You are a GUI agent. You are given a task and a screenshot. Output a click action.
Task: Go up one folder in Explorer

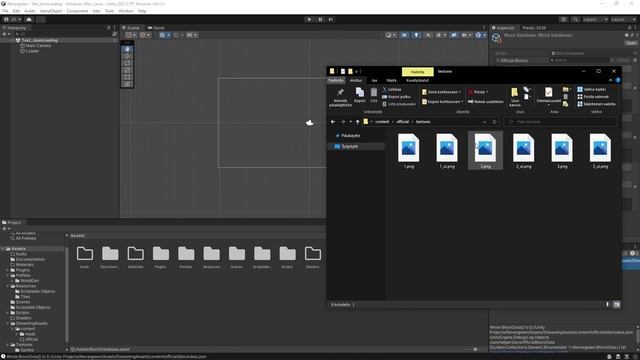[x=358, y=122]
